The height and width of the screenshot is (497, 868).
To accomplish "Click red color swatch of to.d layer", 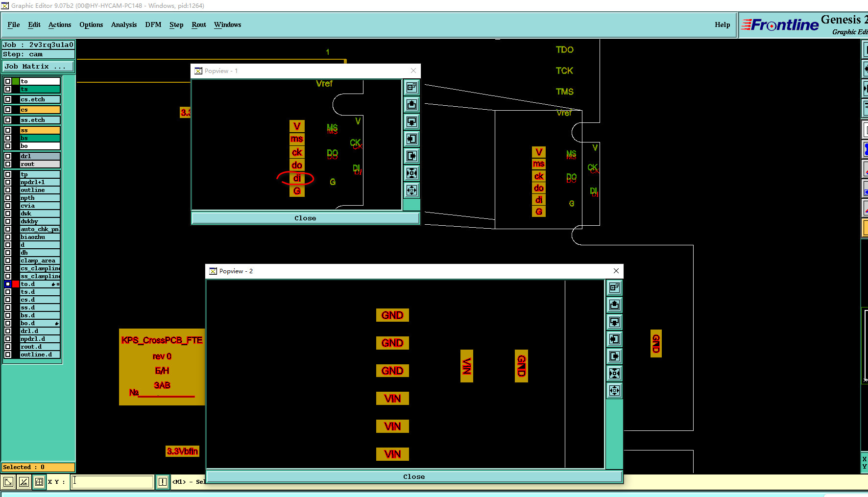I will point(16,284).
